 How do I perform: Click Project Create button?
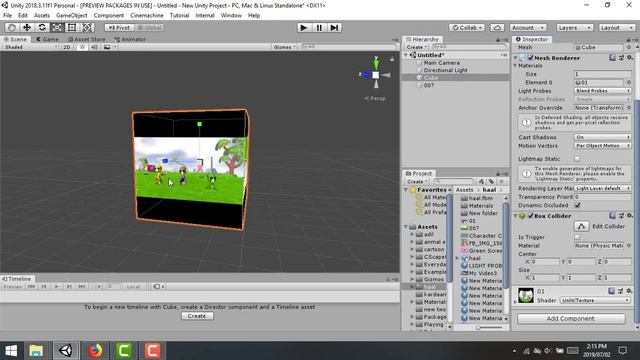[417, 181]
